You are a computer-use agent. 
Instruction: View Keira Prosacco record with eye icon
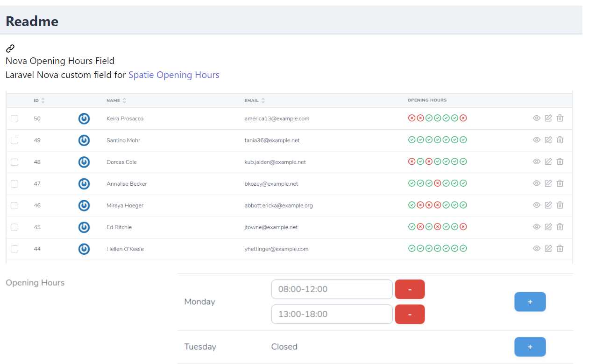point(537,118)
